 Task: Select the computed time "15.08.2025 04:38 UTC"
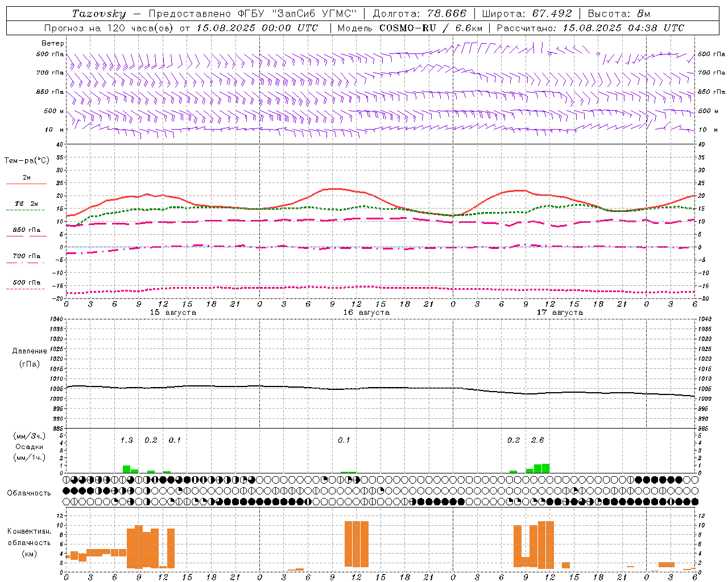623,28
